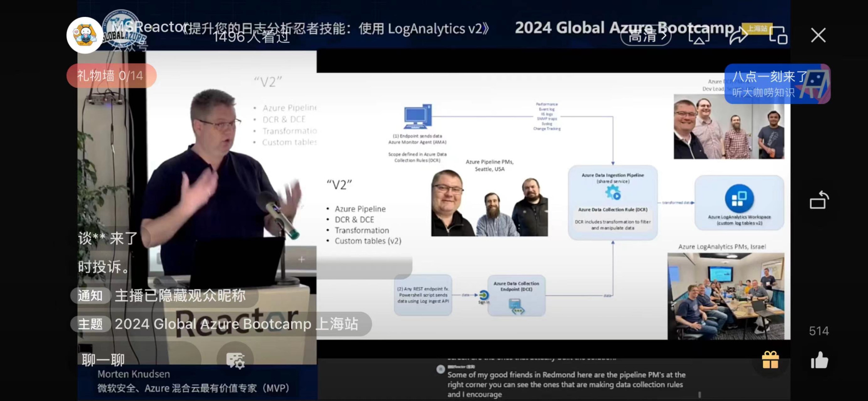Select the "谈** 来了" chat message
The height and width of the screenshot is (401, 868).
tap(108, 239)
